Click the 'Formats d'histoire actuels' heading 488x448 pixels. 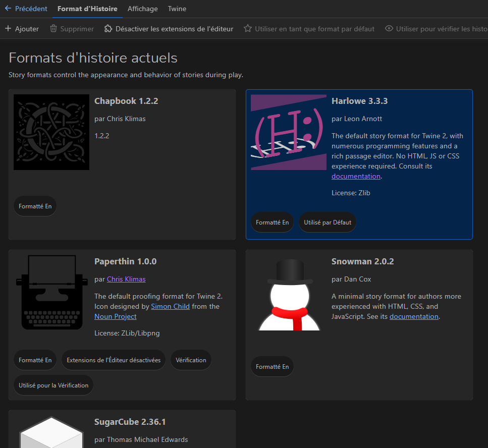93,58
